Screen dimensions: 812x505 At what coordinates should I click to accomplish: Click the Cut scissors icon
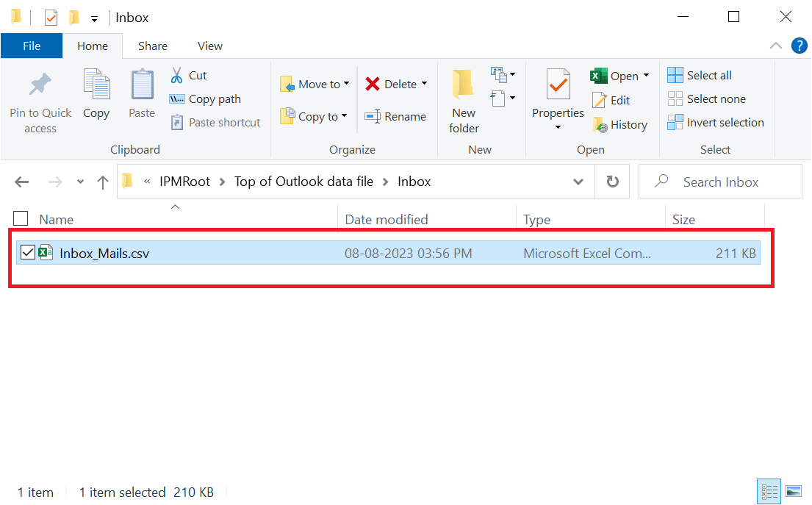[176, 76]
